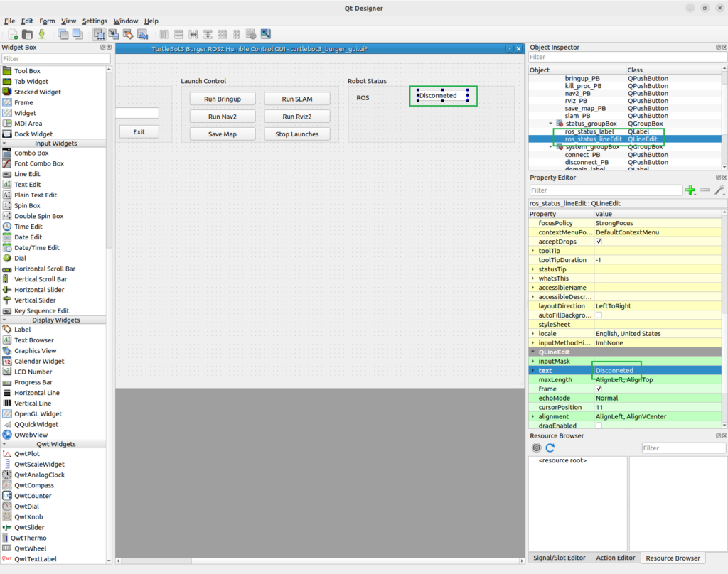Apply Lay Out Vertically from toolbar
Screen dimensions: 728x574
(178, 34)
